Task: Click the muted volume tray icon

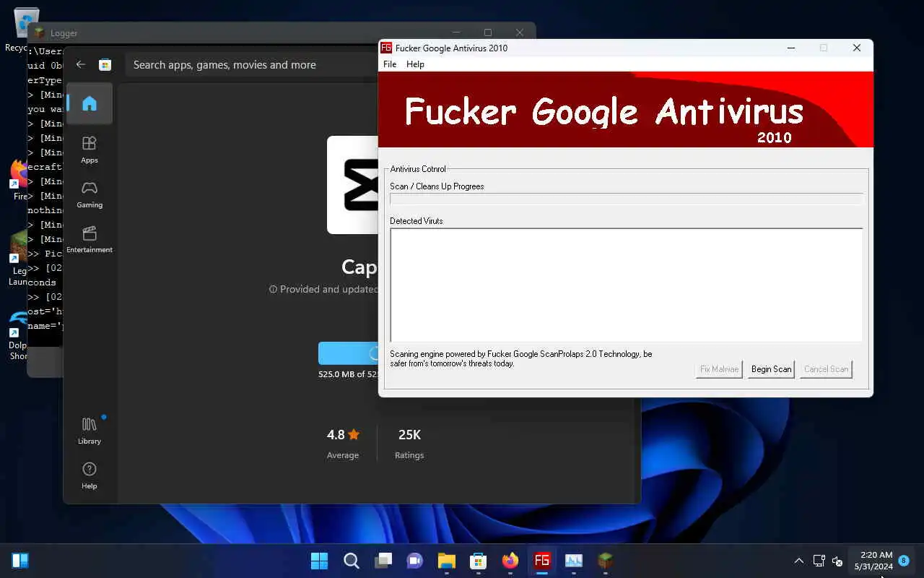Action: pos(837,561)
